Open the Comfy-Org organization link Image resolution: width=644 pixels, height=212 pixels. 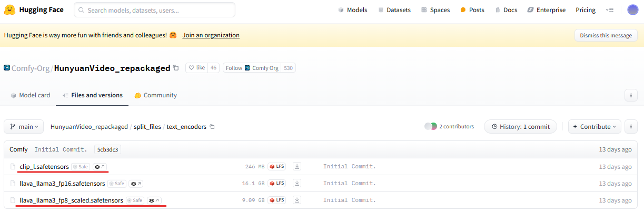tap(31, 68)
